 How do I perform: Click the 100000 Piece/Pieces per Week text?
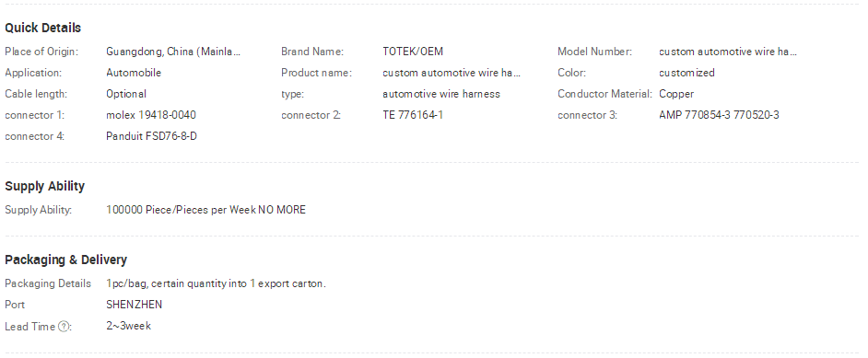tap(181, 210)
